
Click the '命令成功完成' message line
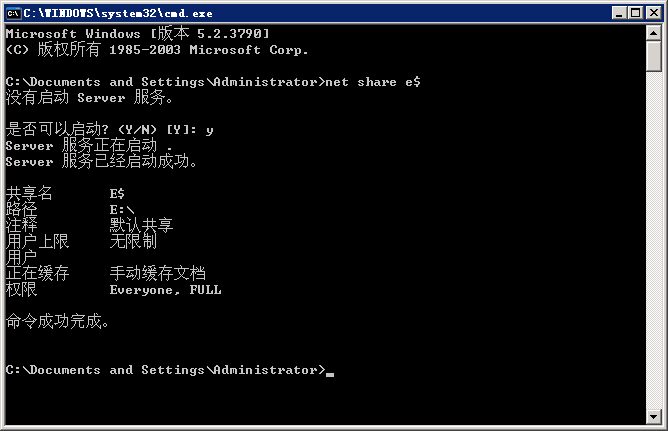[x=58, y=321]
